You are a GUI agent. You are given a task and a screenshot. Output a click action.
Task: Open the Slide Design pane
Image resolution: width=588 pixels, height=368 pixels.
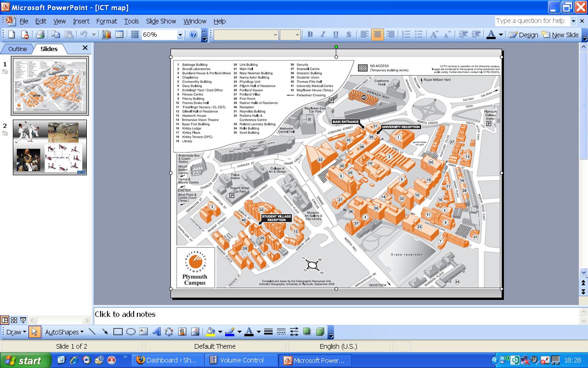click(523, 34)
